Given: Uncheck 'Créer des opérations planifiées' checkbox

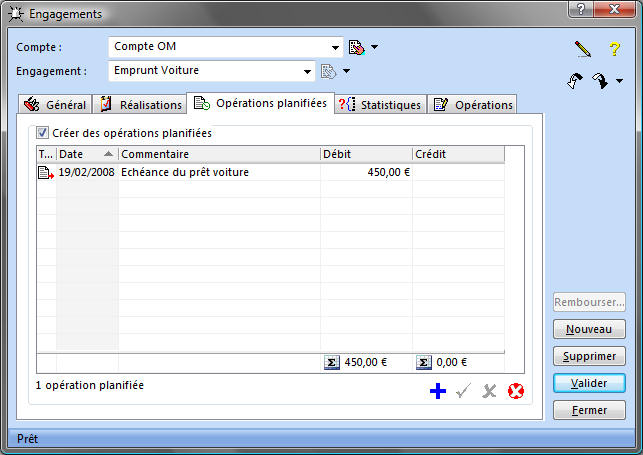Looking at the screenshot, I should [42, 133].
